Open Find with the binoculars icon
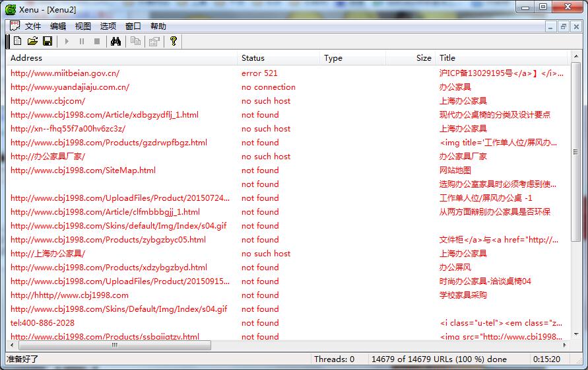 [115, 42]
